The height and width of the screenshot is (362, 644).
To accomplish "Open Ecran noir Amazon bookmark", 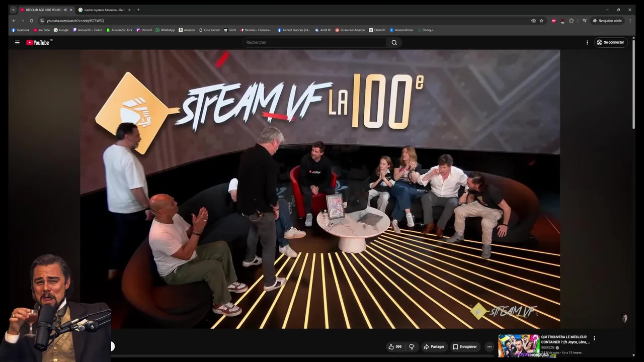I will (350, 30).
